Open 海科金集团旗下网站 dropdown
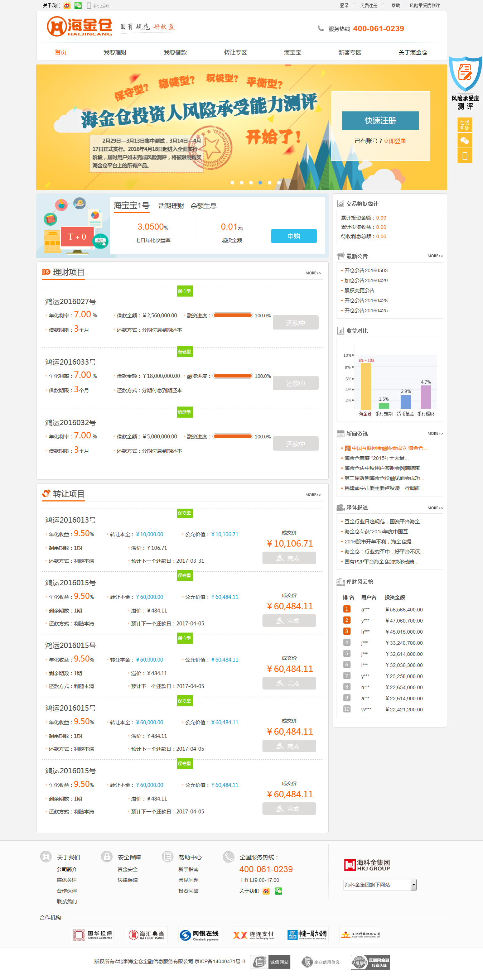This screenshot has width=483, height=980. (x=414, y=885)
